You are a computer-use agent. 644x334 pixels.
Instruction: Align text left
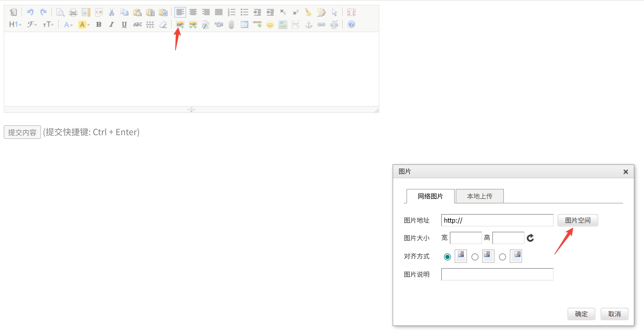180,12
